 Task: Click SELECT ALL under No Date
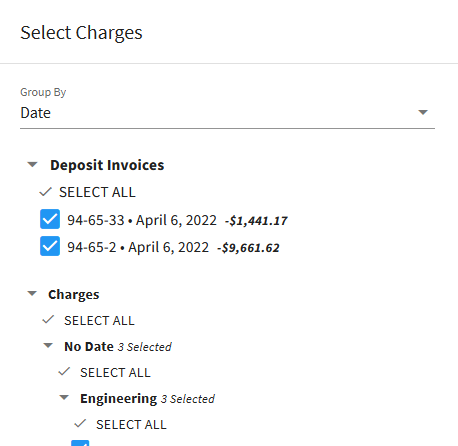(x=115, y=373)
